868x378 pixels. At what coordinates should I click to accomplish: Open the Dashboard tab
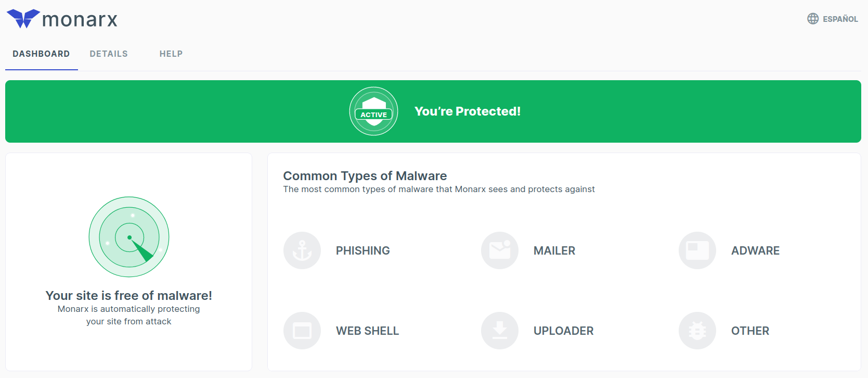(41, 54)
